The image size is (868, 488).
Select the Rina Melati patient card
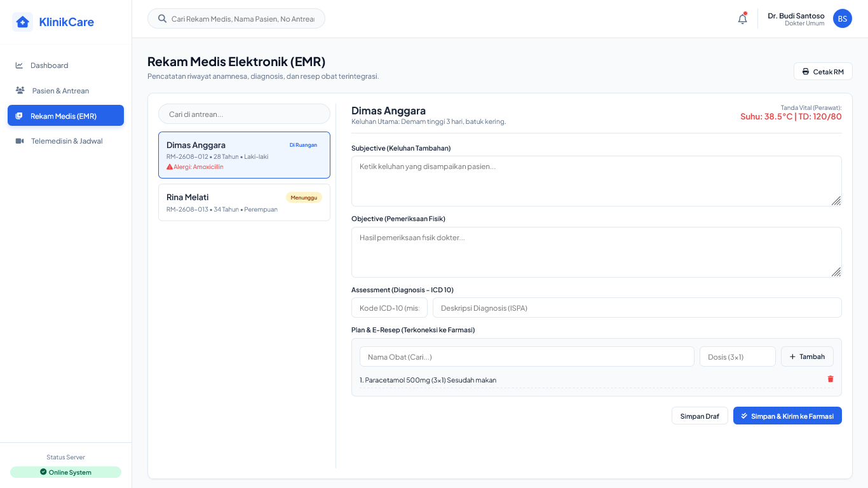244,202
